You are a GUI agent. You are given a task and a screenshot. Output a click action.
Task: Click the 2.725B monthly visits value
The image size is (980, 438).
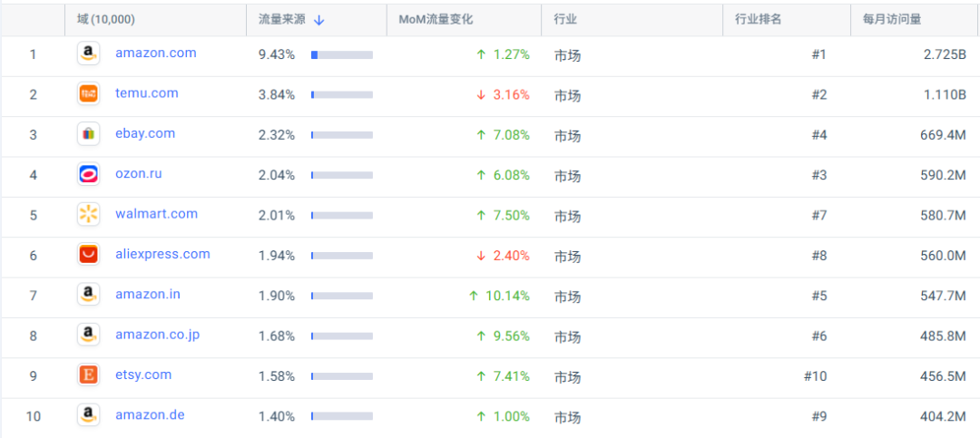point(945,54)
